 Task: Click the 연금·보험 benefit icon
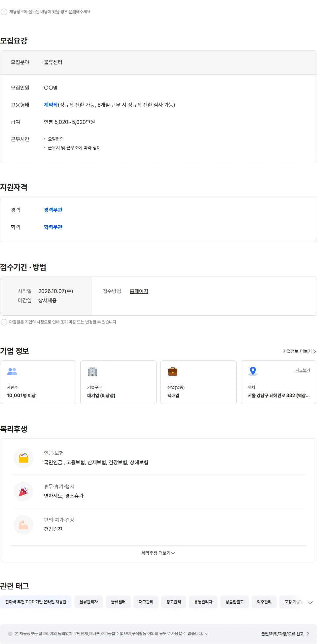23,458
